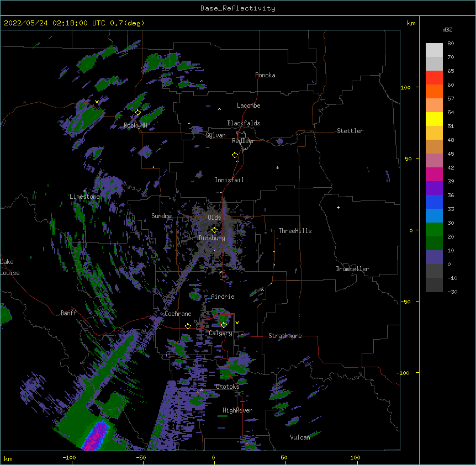Click the Vulcan label
This screenshot has height=465, width=476.
pyautogui.click(x=300, y=437)
